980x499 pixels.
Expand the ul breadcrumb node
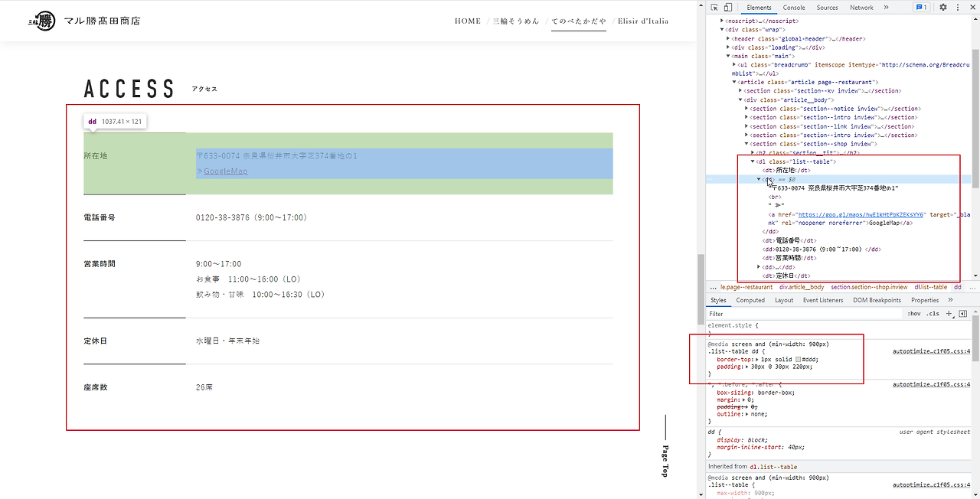click(735, 64)
